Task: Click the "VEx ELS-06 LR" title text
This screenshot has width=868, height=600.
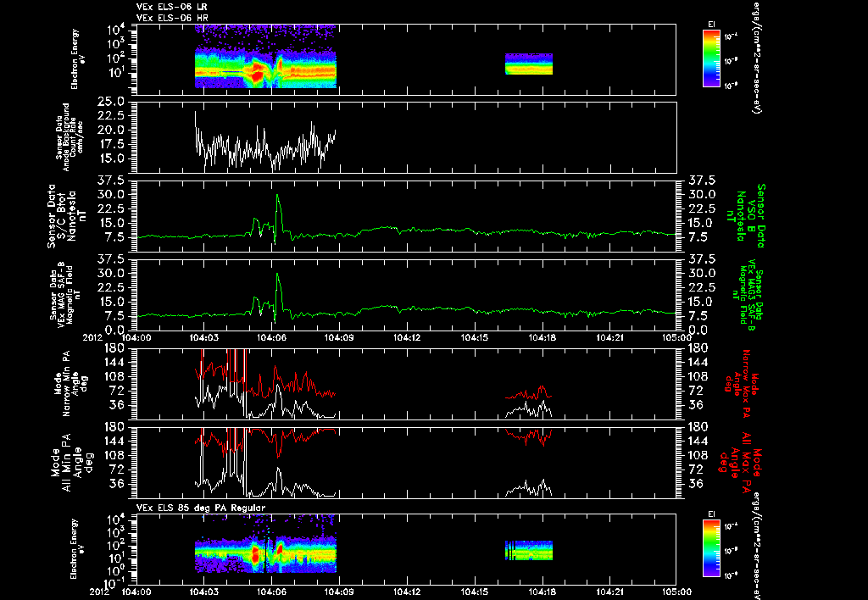Action: pyautogui.click(x=171, y=7)
